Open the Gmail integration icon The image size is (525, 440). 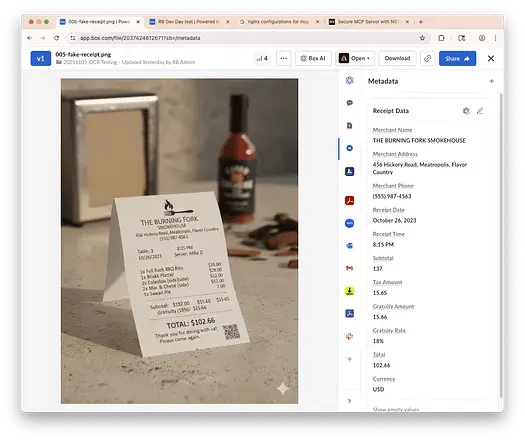click(349, 268)
